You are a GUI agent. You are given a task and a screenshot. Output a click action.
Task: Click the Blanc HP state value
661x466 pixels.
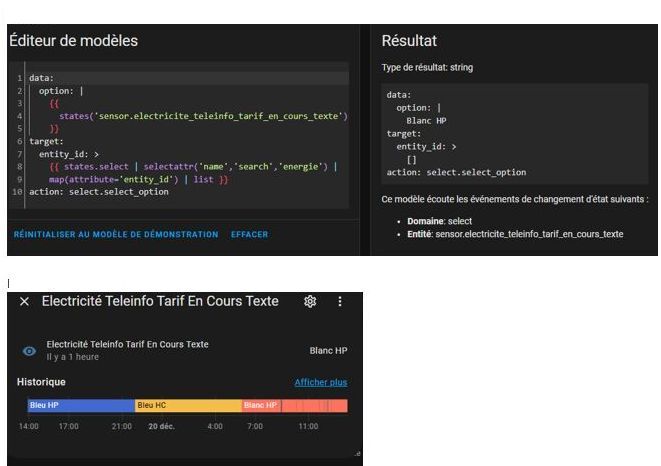pos(328,351)
